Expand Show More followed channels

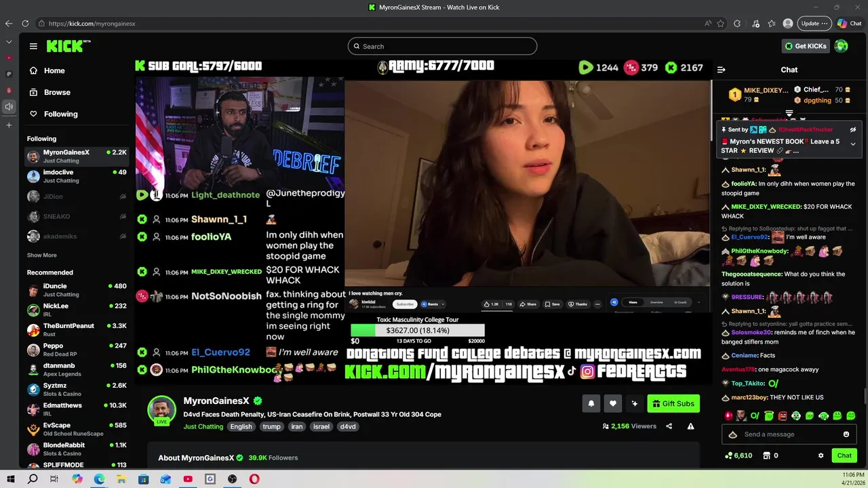42,256
